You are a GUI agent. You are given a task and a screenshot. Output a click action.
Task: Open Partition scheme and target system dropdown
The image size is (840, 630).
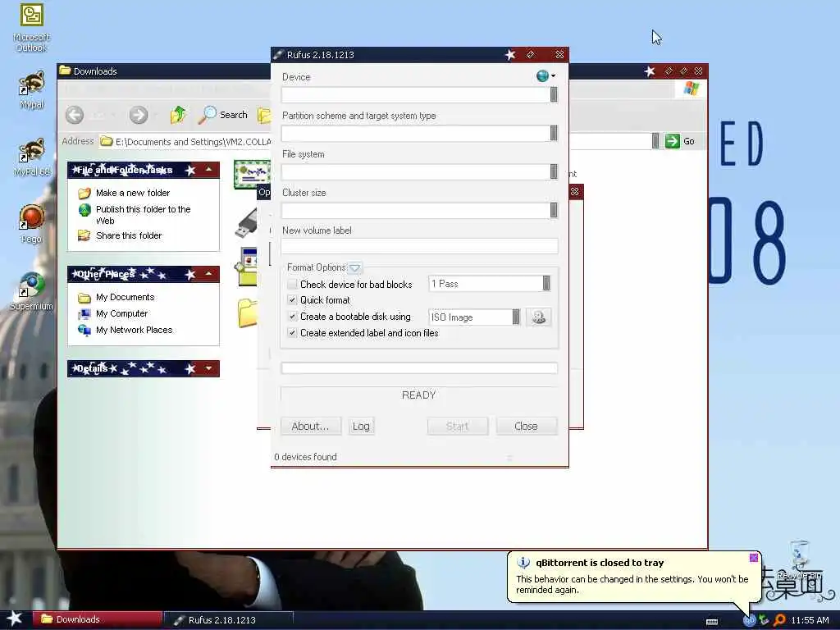tap(554, 133)
